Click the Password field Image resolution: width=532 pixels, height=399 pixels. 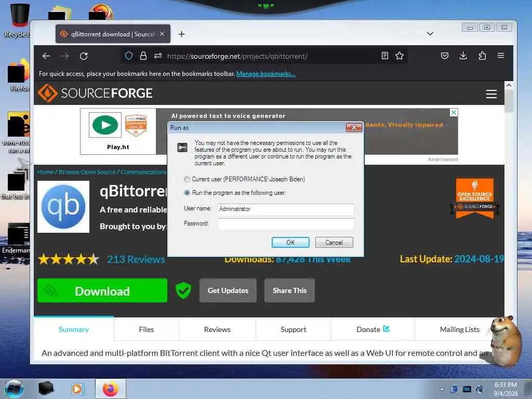(286, 224)
